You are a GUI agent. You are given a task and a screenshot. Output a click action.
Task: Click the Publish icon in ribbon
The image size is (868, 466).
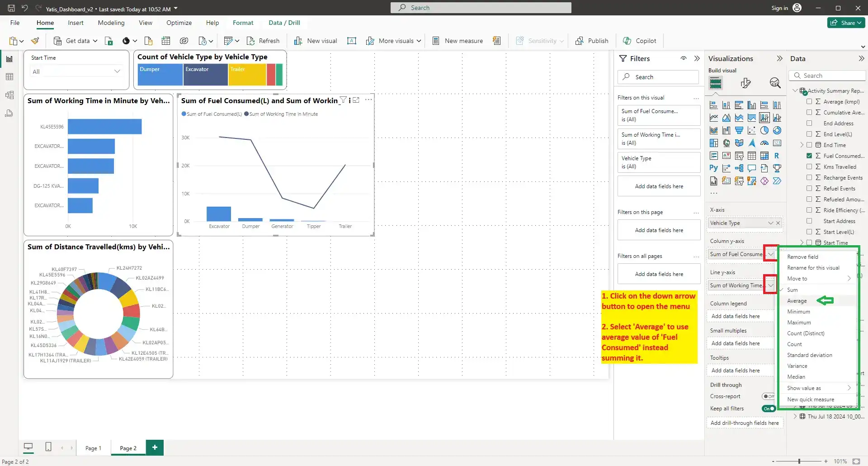[579, 41]
